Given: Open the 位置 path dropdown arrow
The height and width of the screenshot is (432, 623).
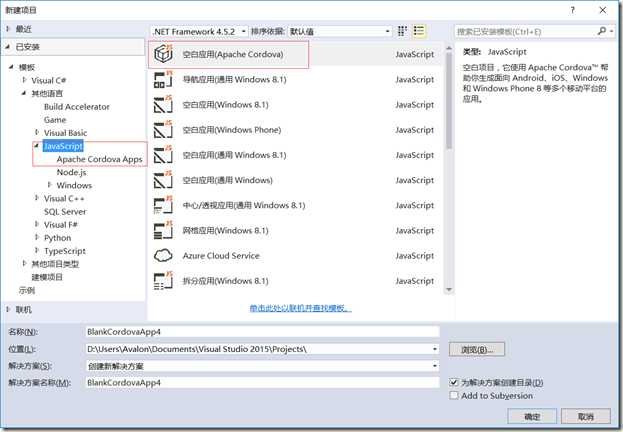Looking at the screenshot, I should point(435,349).
